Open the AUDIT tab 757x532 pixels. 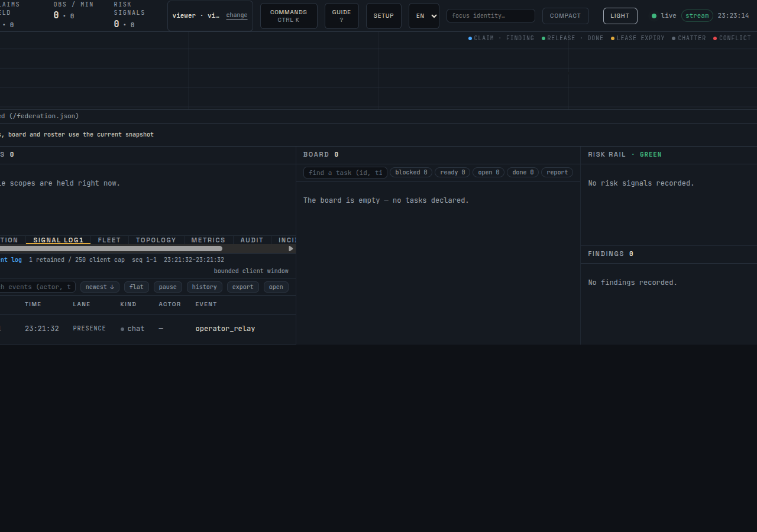pos(252,240)
